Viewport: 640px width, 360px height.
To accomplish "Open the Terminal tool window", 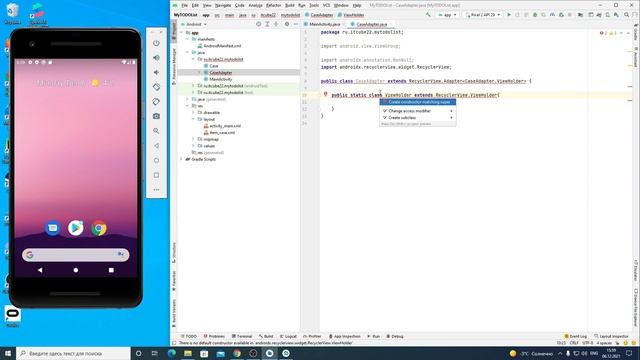I will (242, 336).
